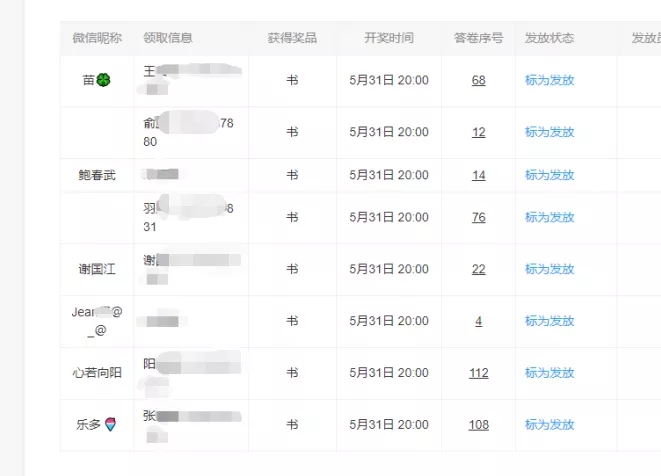
Task: Open answer sheet number 4
Action: pos(478,321)
